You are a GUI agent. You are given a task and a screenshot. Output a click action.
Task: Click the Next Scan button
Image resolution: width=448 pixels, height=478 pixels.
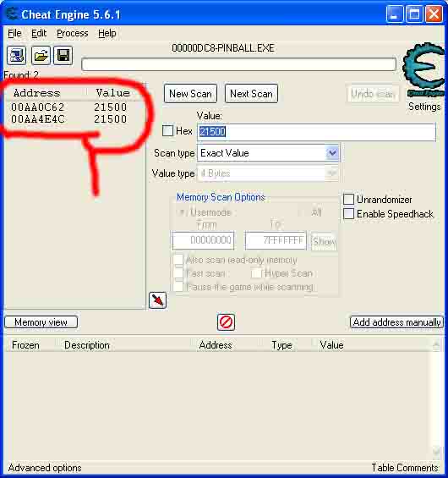tap(251, 94)
